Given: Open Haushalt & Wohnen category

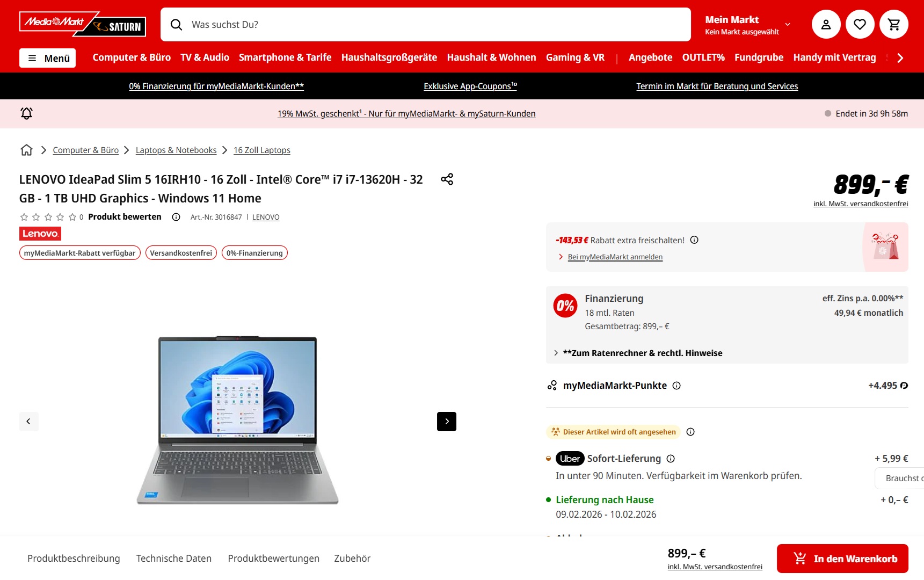Looking at the screenshot, I should click(491, 57).
